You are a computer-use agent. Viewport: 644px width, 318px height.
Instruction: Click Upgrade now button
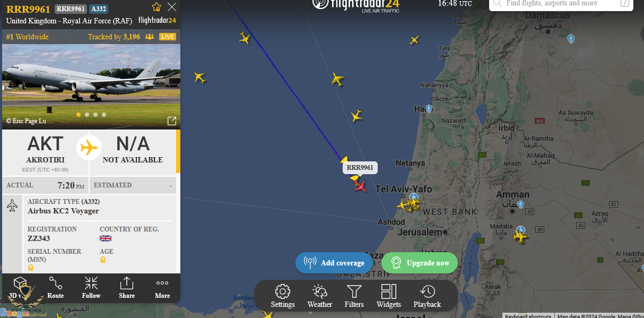pos(420,263)
